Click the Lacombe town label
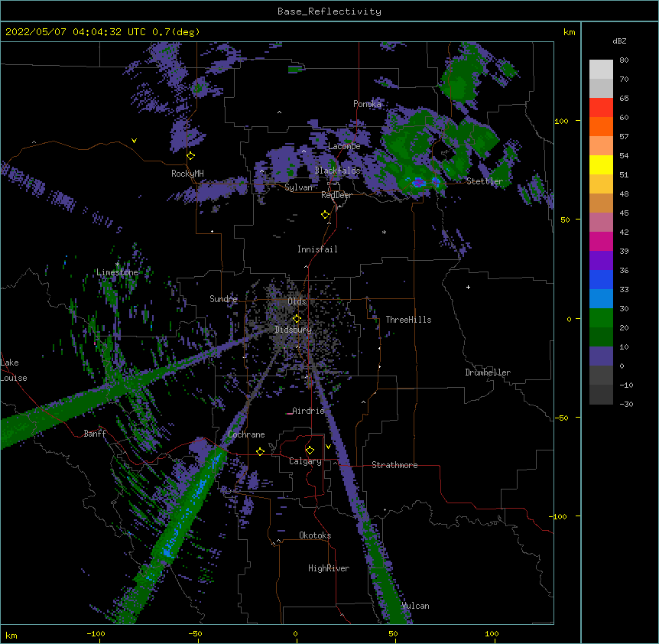Screen dimensions: 659x644 click(x=344, y=146)
